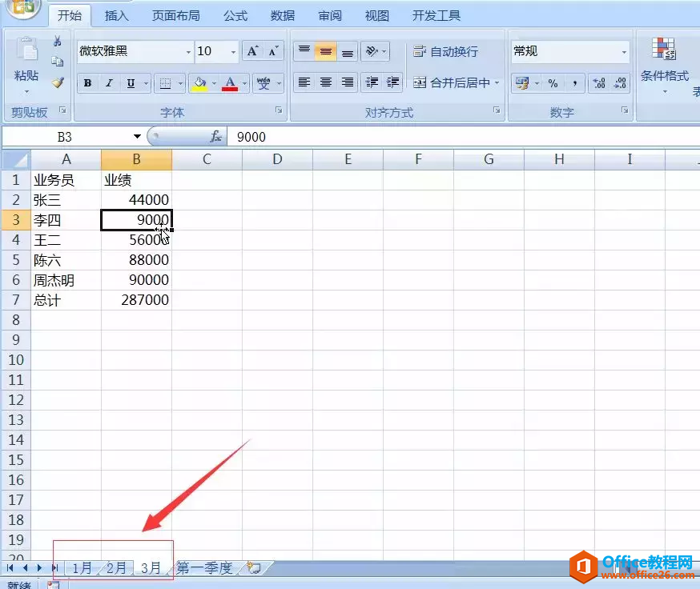This screenshot has width=700, height=589.
Task: Toggle underline formatting
Action: (131, 83)
